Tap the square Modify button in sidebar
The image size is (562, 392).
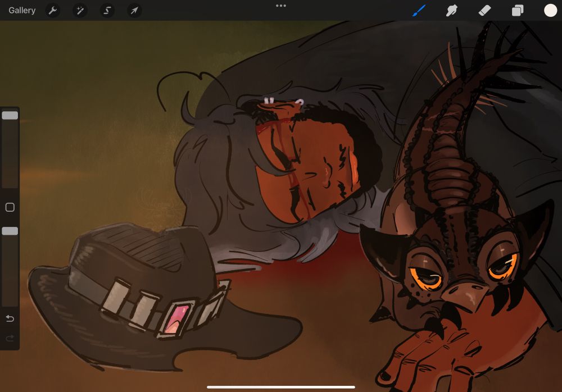(x=10, y=207)
